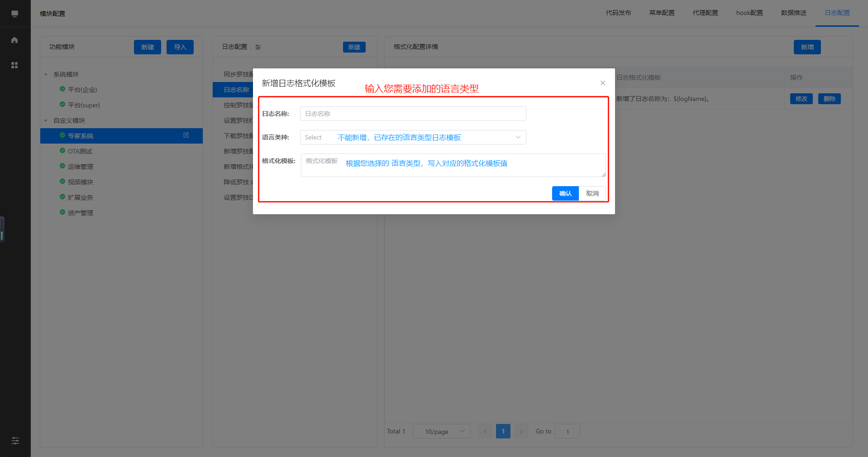The height and width of the screenshot is (457, 868).
Task: Switch to the 代理配置 tab
Action: click(x=705, y=13)
